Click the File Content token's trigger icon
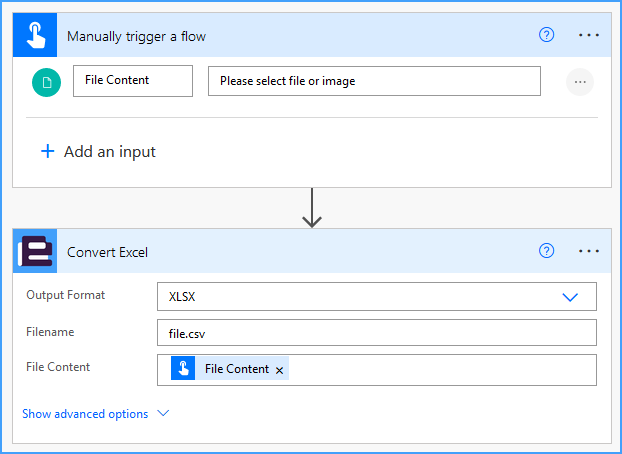 (x=183, y=368)
